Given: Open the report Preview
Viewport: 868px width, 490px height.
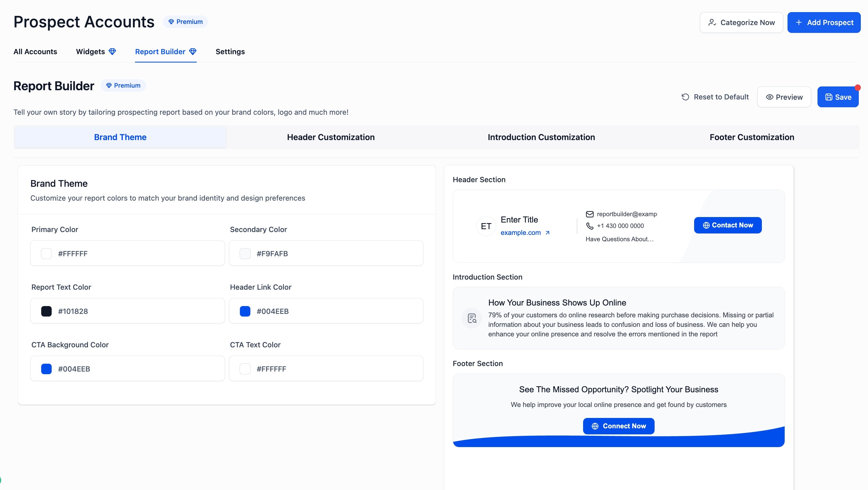Looking at the screenshot, I should (x=784, y=97).
